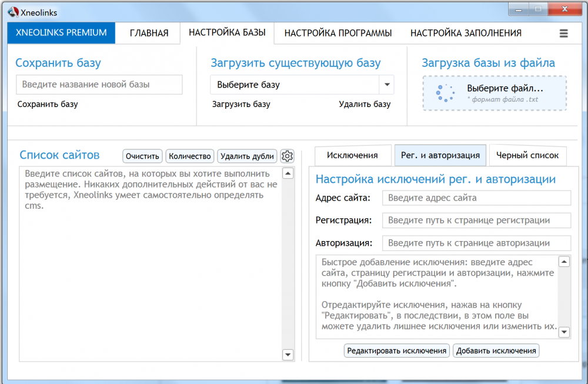
Task: Go to НАСТРОЙКА ПРОГРАММЫ tab
Action: pyautogui.click(x=338, y=33)
